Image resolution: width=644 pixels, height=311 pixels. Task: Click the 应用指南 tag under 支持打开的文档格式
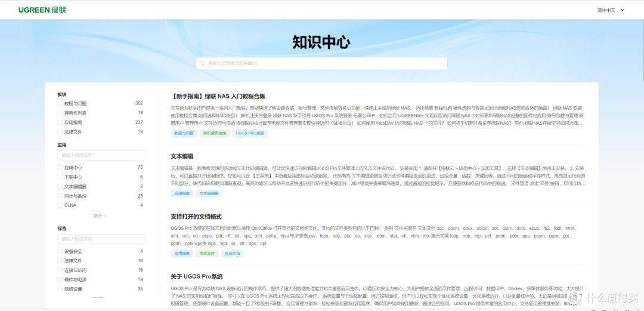(182, 254)
